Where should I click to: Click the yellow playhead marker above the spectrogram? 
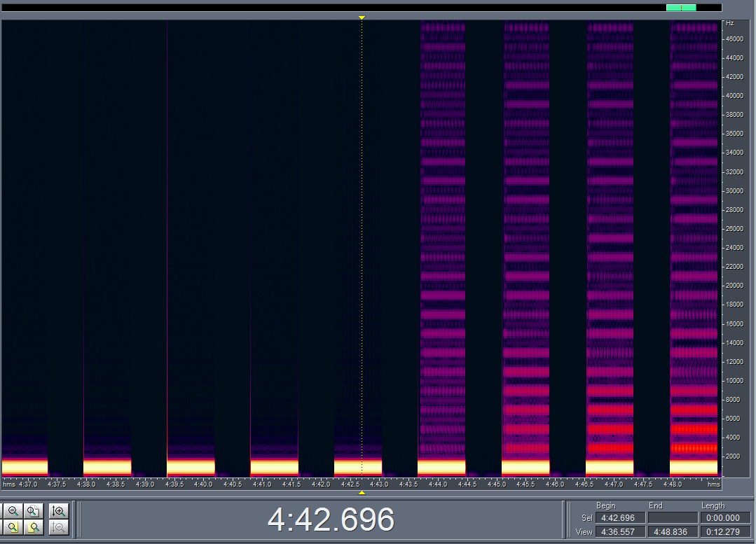pos(362,18)
